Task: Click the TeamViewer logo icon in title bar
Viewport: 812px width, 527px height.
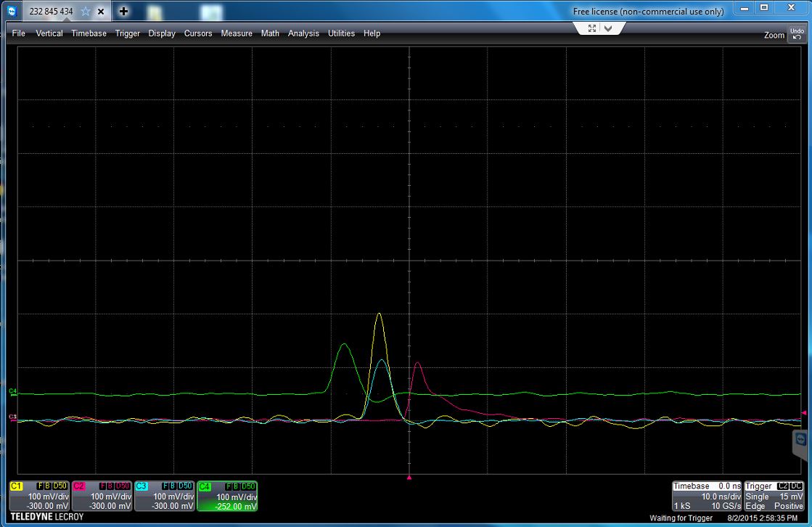Action: coord(12,11)
